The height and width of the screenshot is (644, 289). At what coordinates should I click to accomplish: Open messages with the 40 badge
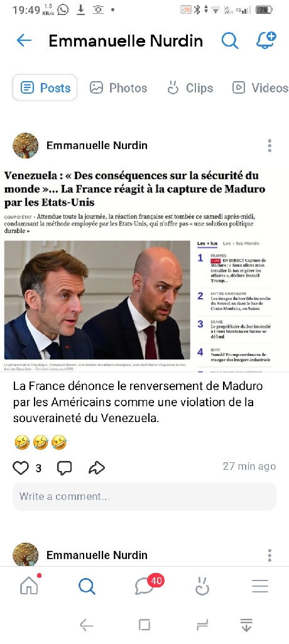(x=145, y=586)
